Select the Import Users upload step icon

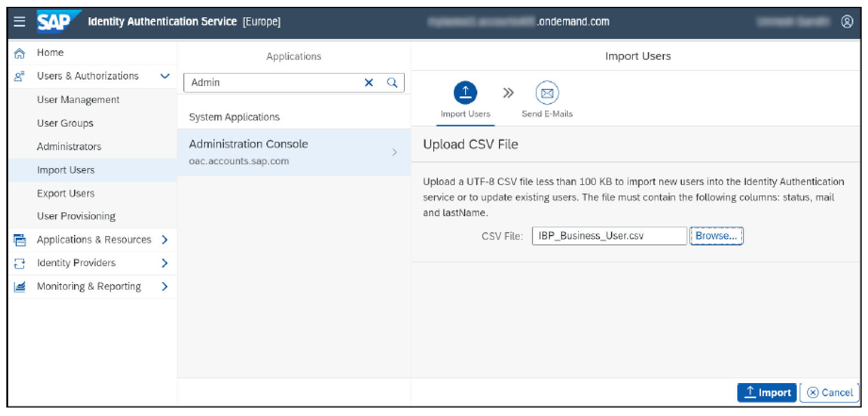tap(464, 92)
